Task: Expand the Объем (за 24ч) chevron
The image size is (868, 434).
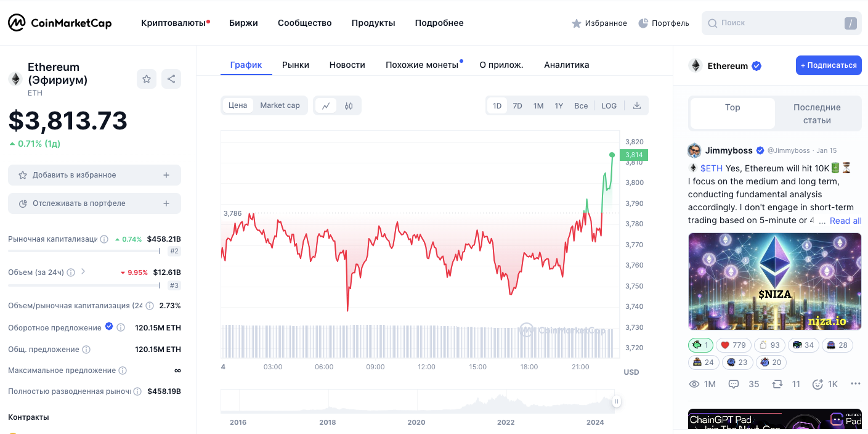Action: [x=83, y=271]
